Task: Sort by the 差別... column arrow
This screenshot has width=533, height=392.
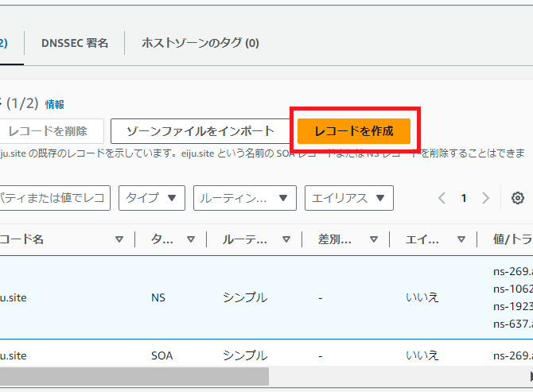Action: pyautogui.click(x=374, y=239)
